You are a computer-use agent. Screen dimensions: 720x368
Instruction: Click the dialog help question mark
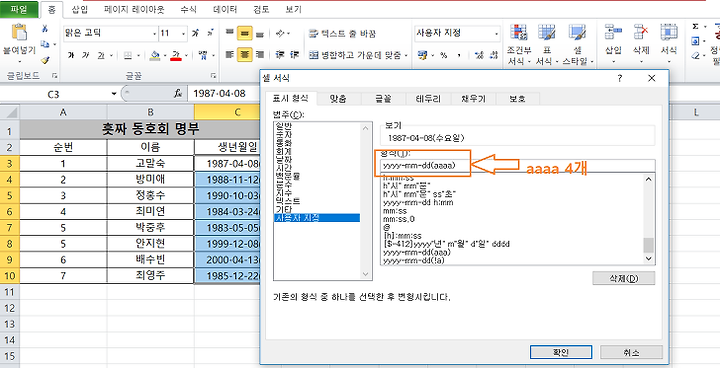(x=619, y=78)
